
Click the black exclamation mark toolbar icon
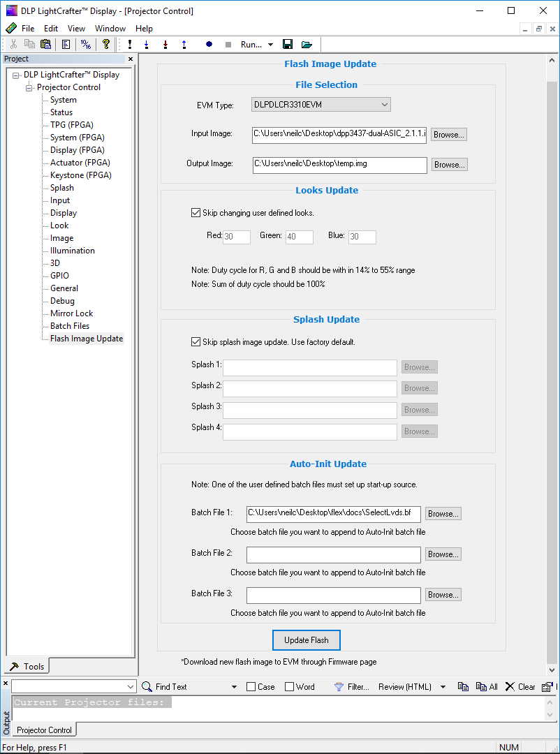130,44
